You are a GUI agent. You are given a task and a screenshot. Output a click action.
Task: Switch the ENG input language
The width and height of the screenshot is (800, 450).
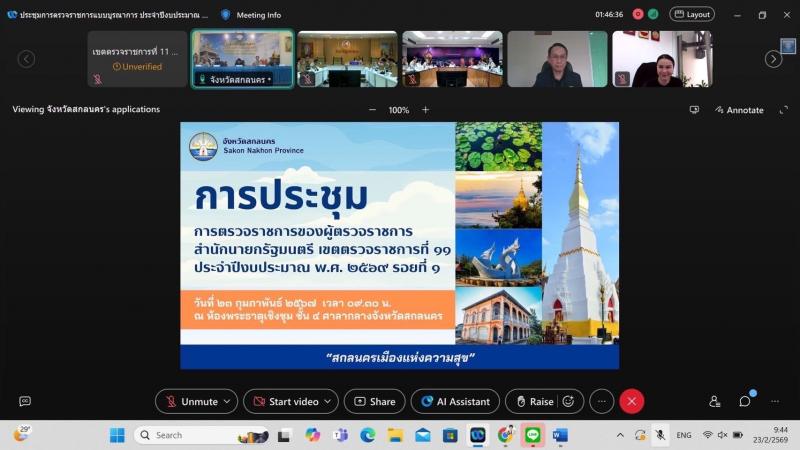pos(684,435)
